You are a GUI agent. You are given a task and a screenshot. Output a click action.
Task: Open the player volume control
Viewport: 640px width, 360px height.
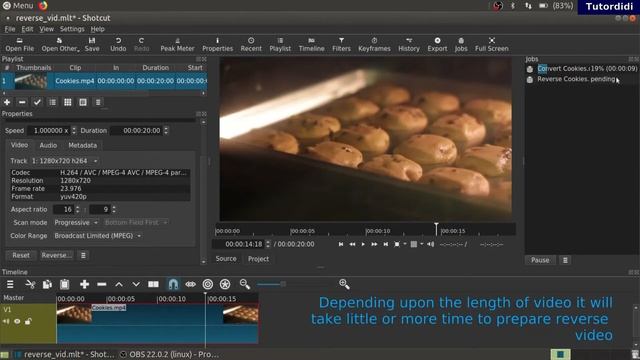430,244
